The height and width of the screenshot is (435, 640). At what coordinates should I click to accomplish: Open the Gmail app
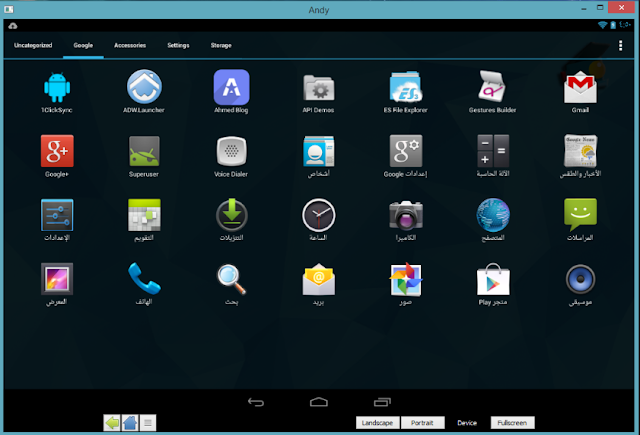(x=580, y=87)
